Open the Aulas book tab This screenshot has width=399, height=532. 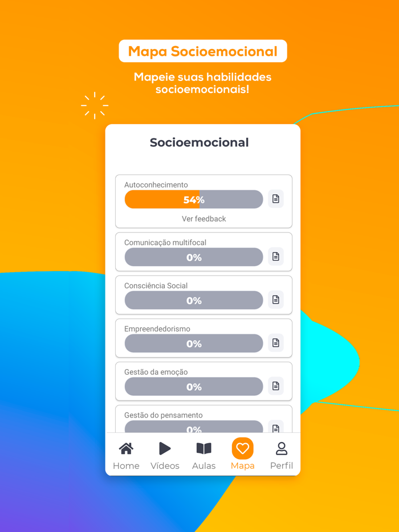pos(203,456)
